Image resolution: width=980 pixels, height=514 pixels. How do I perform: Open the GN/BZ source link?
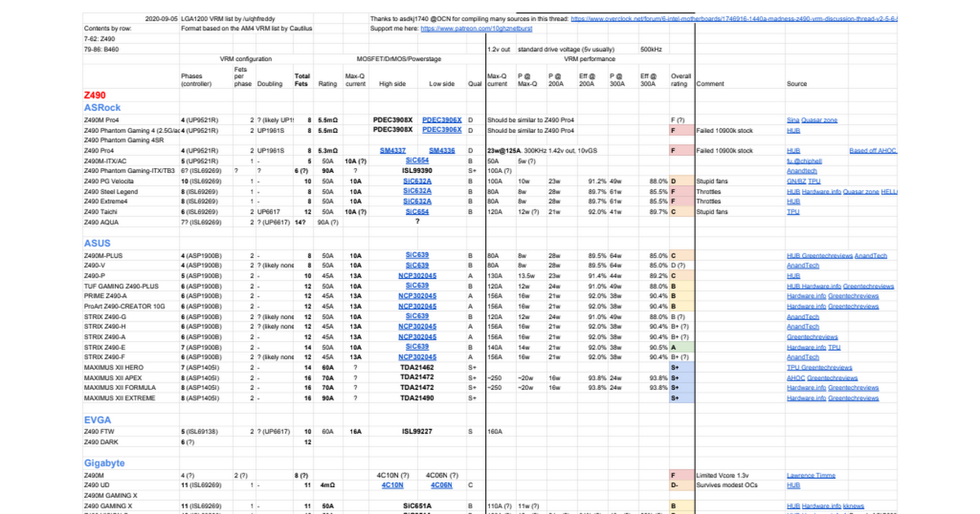tap(796, 181)
